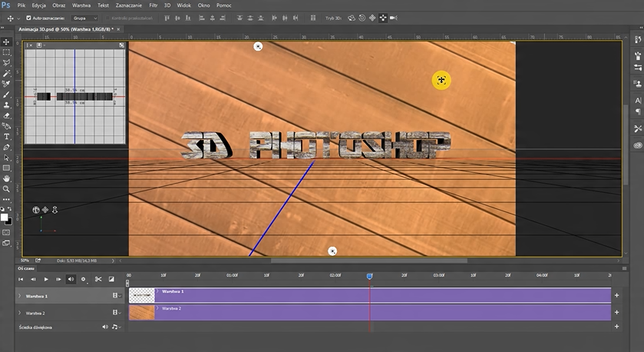Expand the Warstwa 1 track in the timeline list

[19, 296]
